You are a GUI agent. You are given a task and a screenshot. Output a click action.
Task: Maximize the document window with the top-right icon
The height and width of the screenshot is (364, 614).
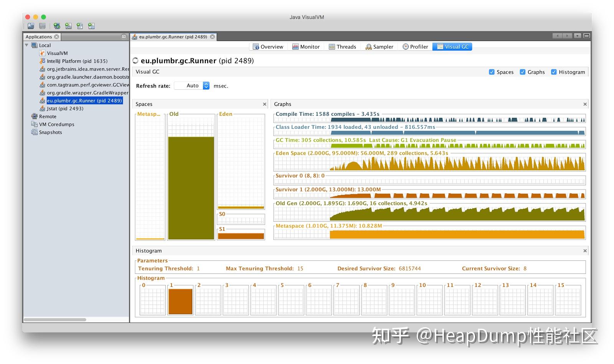[x=586, y=36]
